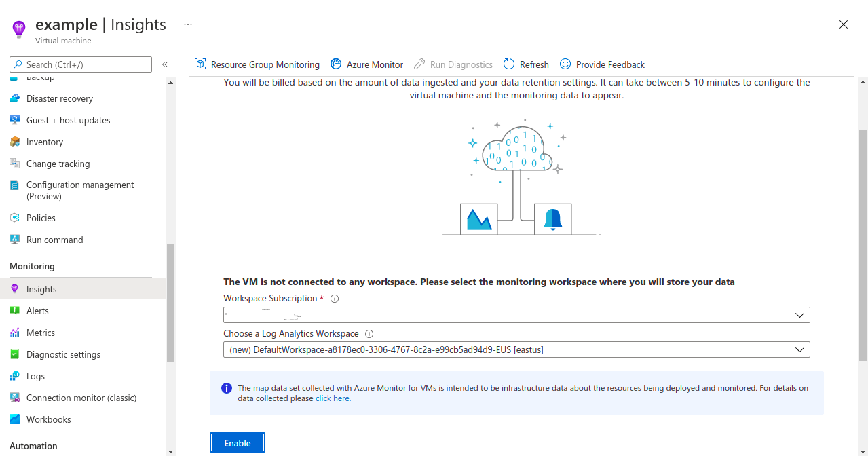Open the Log Analytics Workspace dropdown
Image resolution: width=868 pixels, height=456 pixels.
516,349
